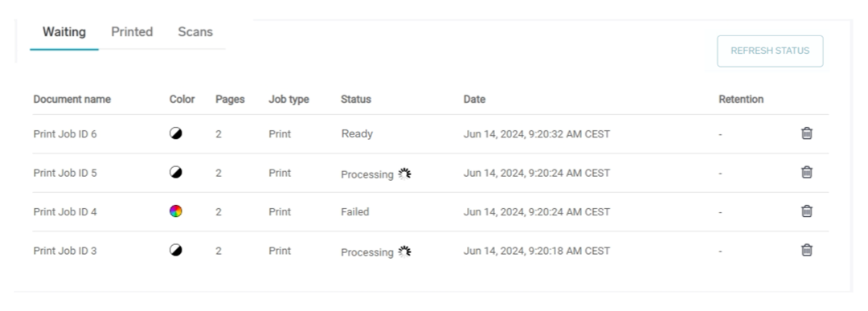Select the Print Job ID 4 document name

[65, 212]
